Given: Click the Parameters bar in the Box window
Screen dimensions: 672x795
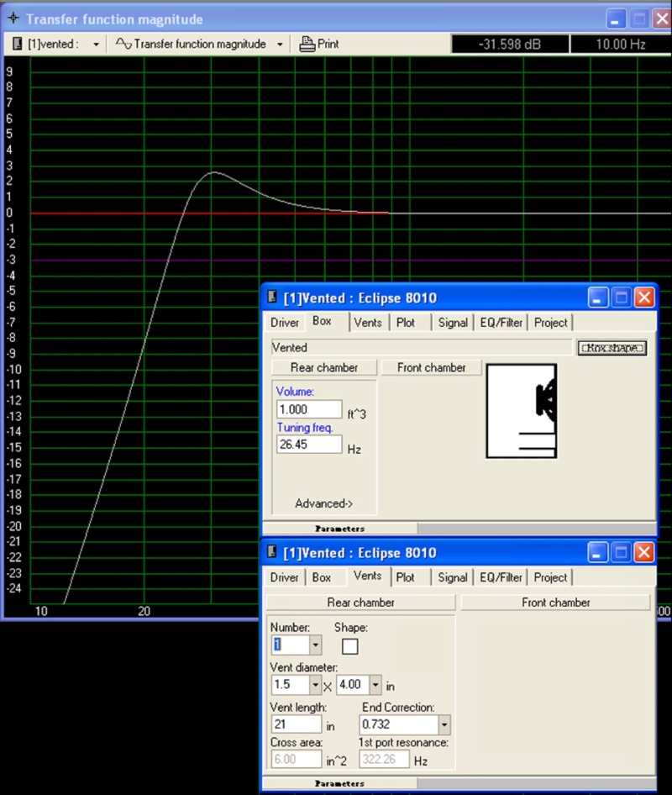Looking at the screenshot, I should (340, 529).
